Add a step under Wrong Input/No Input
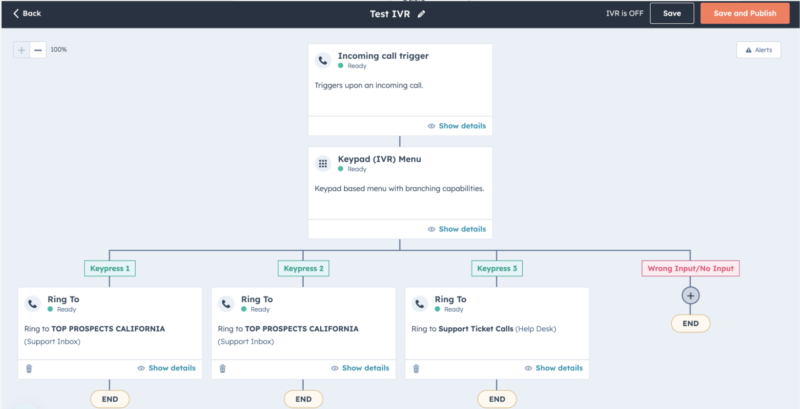 coord(690,295)
